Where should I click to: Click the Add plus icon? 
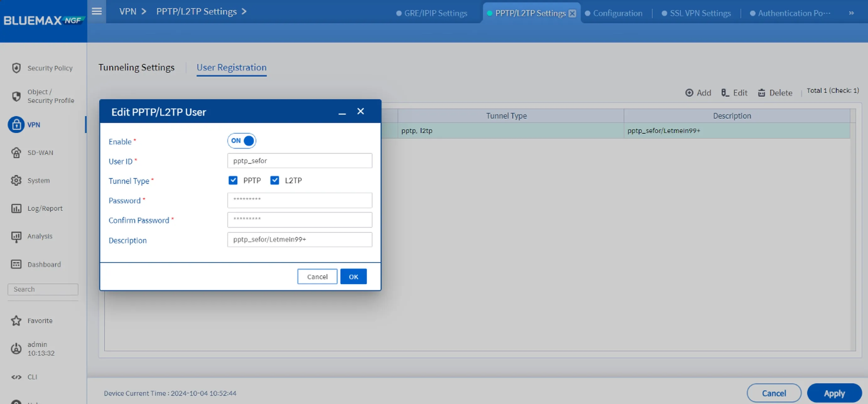689,93
